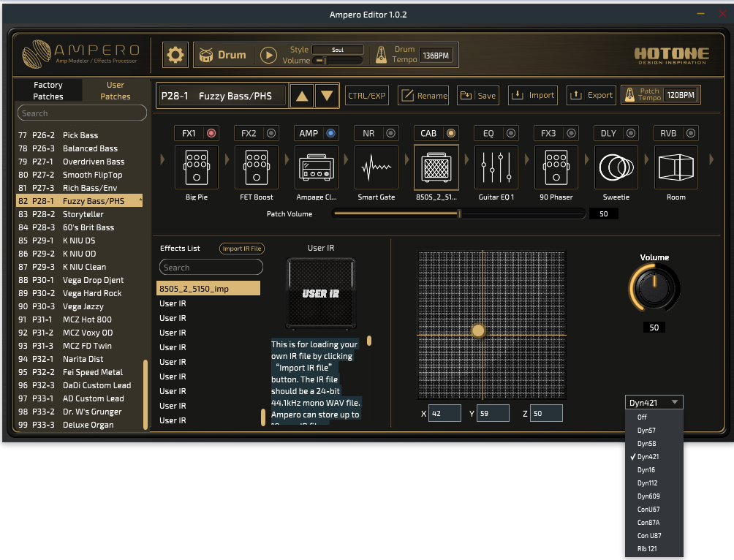Viewport: 734px width, 560px height.
Task: Toggle the FX3 module on/off
Action: [571, 134]
